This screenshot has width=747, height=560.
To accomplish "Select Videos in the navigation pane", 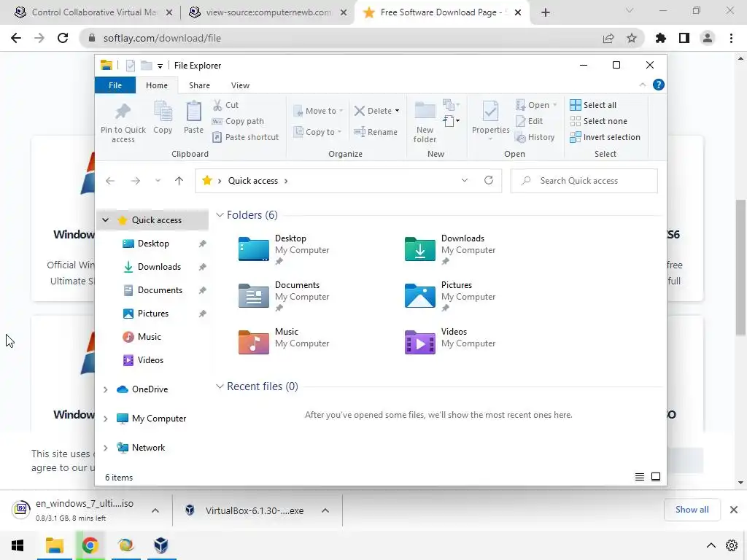I will tap(150, 360).
